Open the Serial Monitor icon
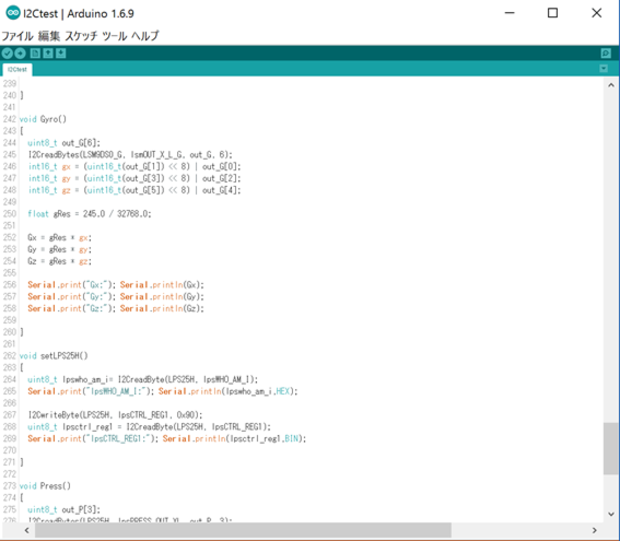This screenshot has height=541, width=620. pyautogui.click(x=605, y=52)
